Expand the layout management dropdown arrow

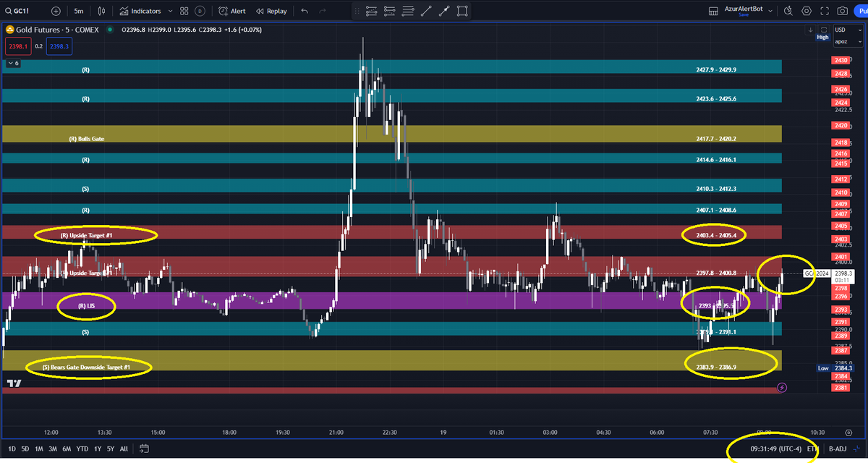point(770,11)
